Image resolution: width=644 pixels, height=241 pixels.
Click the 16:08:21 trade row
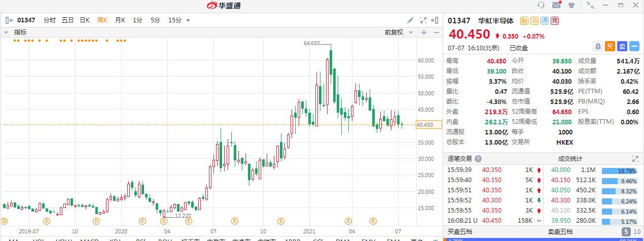[492, 221]
